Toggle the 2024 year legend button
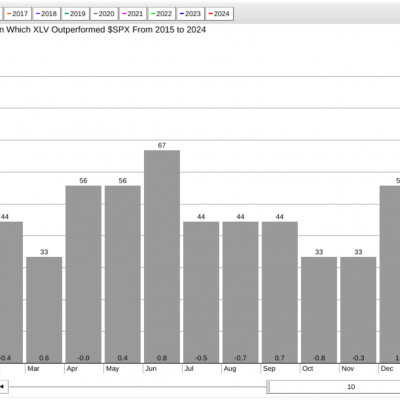Image resolution: width=400 pixels, height=400 pixels. [x=219, y=14]
